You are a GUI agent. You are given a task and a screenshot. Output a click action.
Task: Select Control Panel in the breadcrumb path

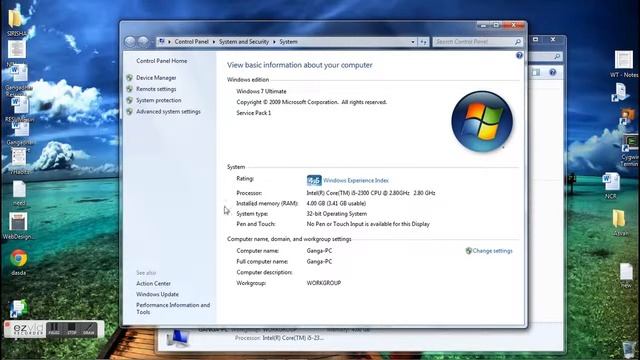191,42
